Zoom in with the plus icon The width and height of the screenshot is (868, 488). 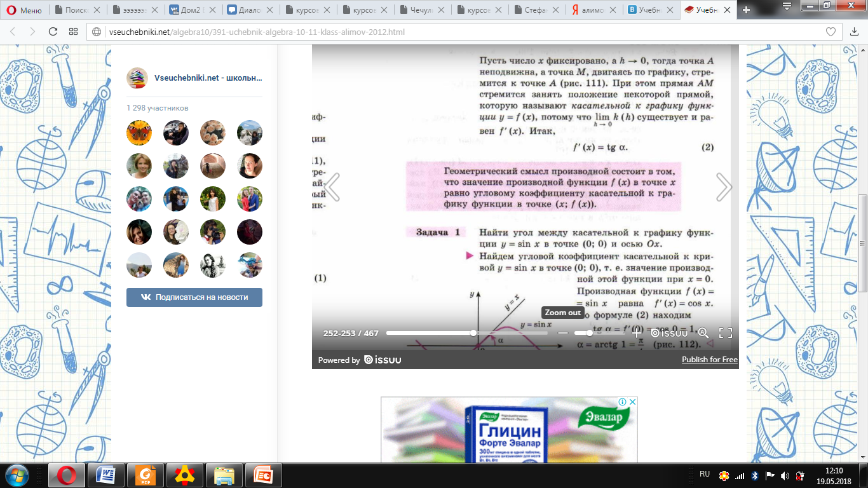tap(637, 333)
